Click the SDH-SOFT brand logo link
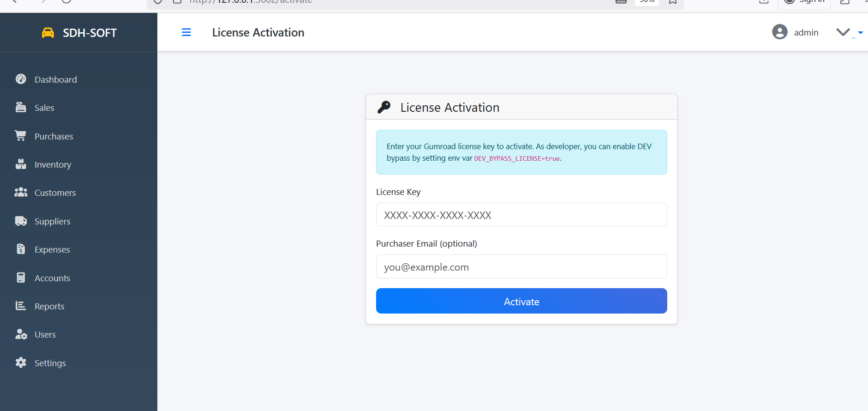 [79, 33]
